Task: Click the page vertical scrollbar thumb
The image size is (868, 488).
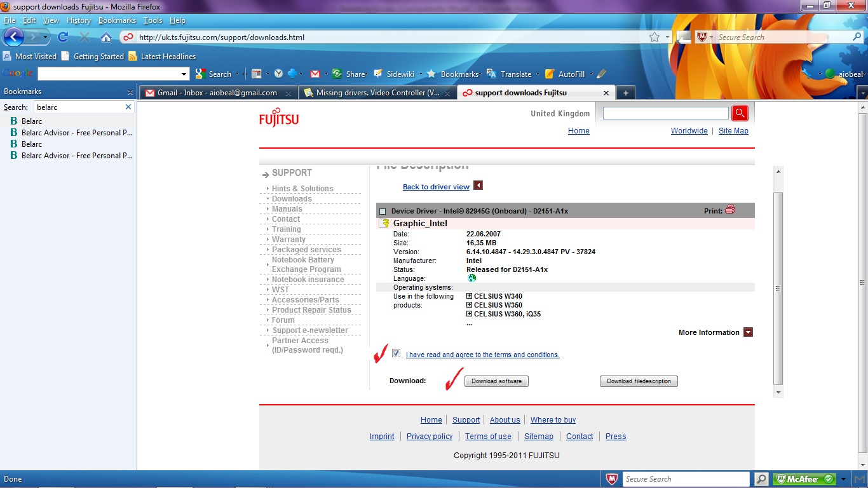Action: (x=862, y=284)
